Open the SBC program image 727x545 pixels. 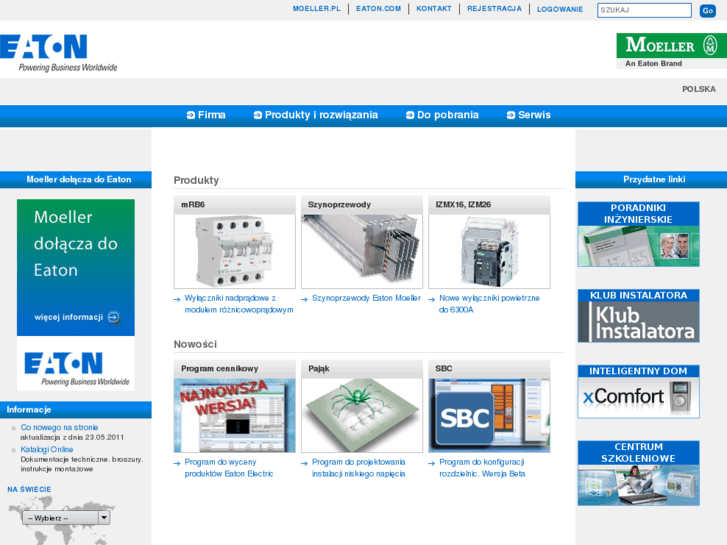(489, 416)
